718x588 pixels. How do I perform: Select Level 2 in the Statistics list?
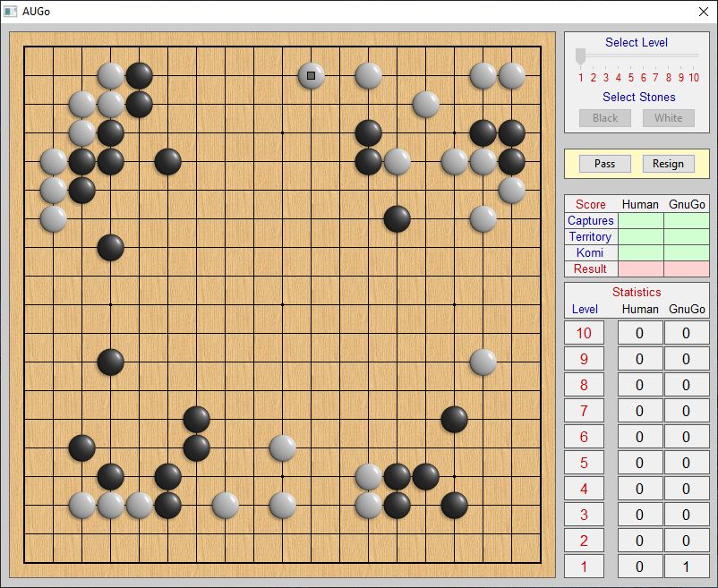click(x=584, y=541)
